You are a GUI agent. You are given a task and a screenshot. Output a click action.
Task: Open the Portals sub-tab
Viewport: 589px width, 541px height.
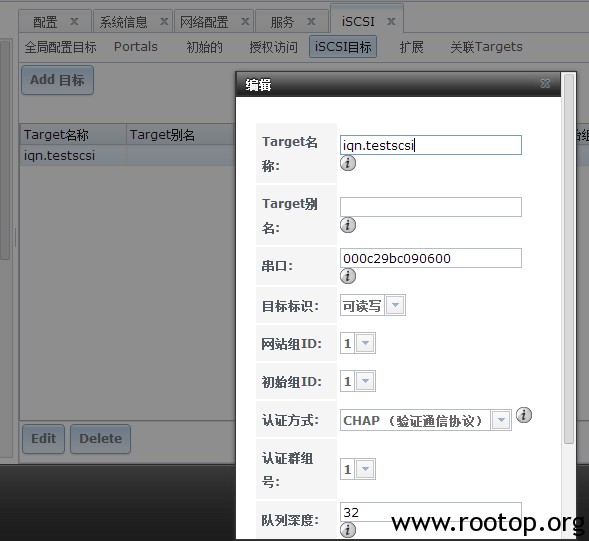[136, 47]
